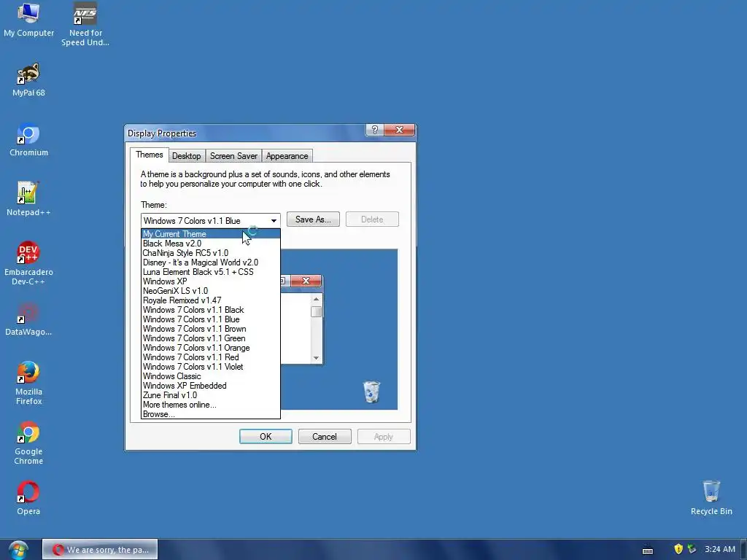The height and width of the screenshot is (560, 747).
Task: Select Windows 7 Colors v1.1 Orange
Action: (211, 348)
